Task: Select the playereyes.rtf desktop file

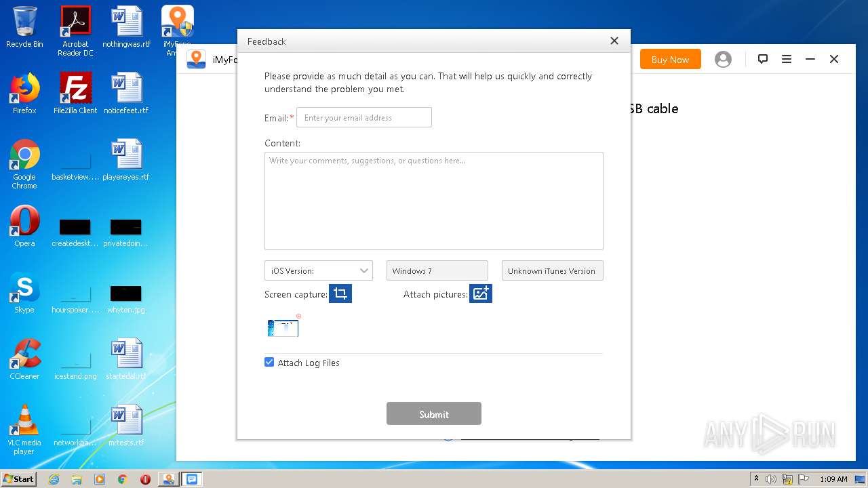Action: (x=126, y=160)
